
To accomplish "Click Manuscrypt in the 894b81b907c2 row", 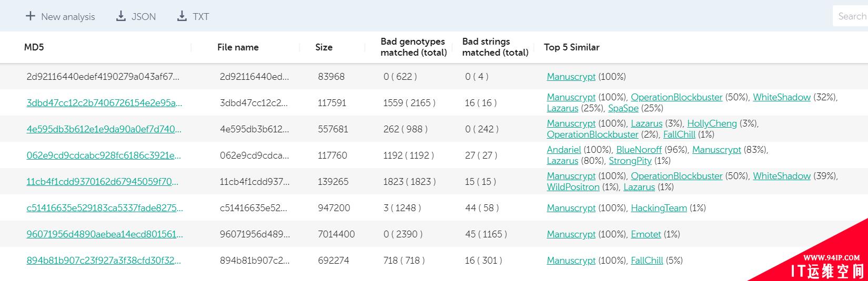I will click(x=571, y=261).
